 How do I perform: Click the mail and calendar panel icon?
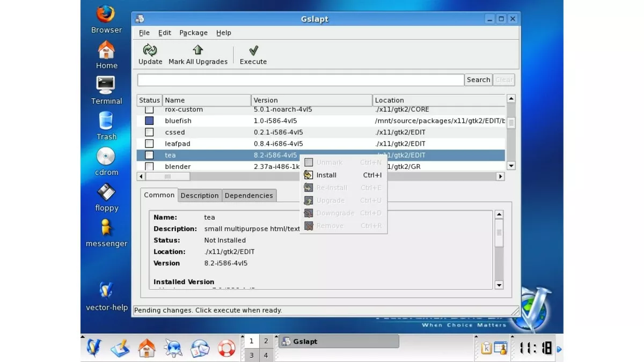200,348
